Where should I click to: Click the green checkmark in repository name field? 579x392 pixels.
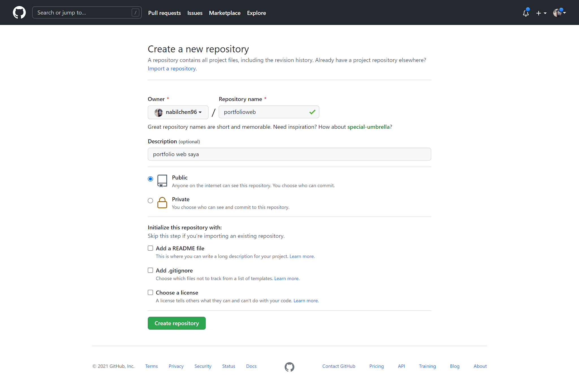[312, 112]
